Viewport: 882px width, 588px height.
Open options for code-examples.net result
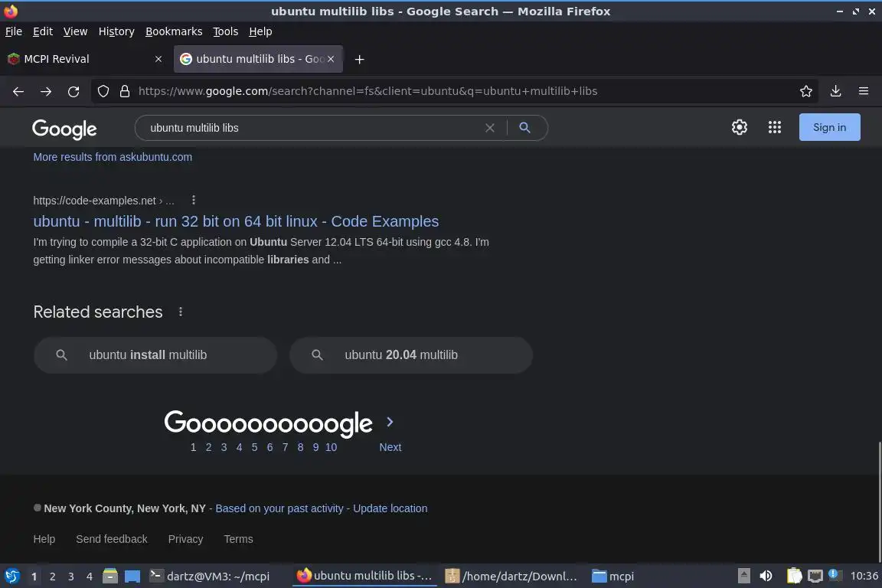point(194,200)
